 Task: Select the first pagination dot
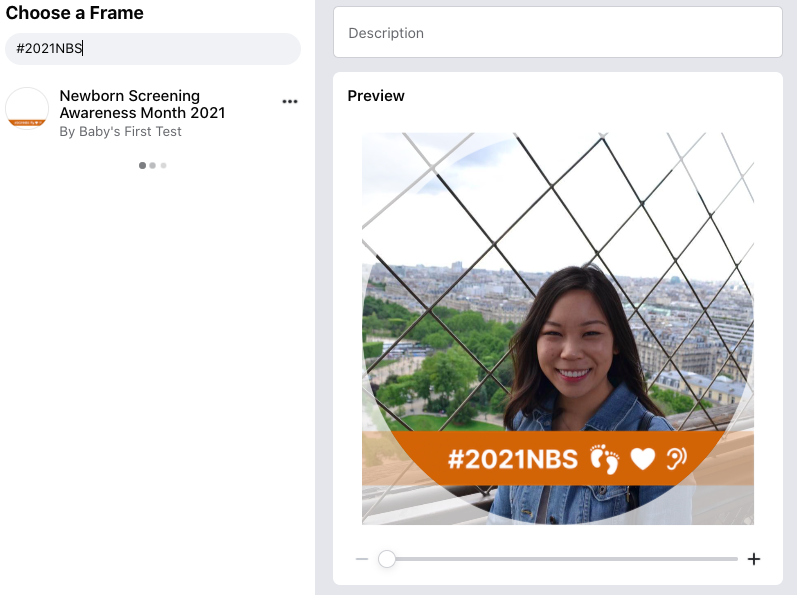[x=142, y=165]
